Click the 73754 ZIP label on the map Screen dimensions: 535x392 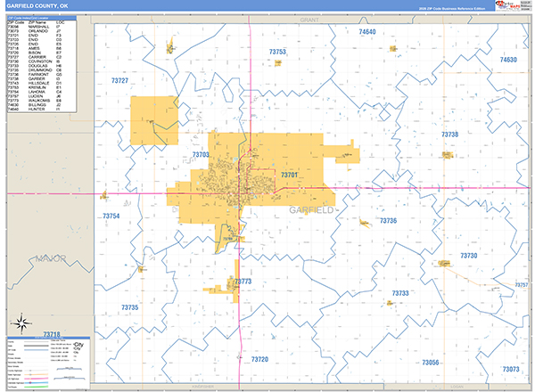[x=111, y=216]
